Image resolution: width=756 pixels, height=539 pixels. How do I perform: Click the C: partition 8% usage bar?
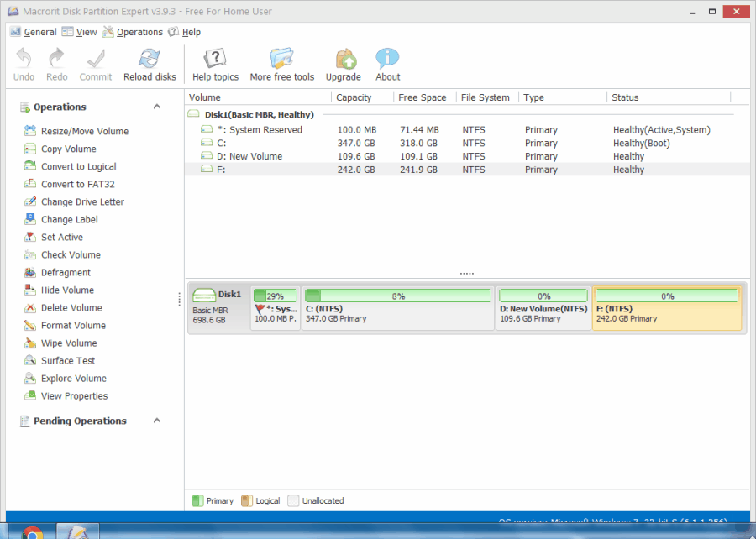(398, 296)
